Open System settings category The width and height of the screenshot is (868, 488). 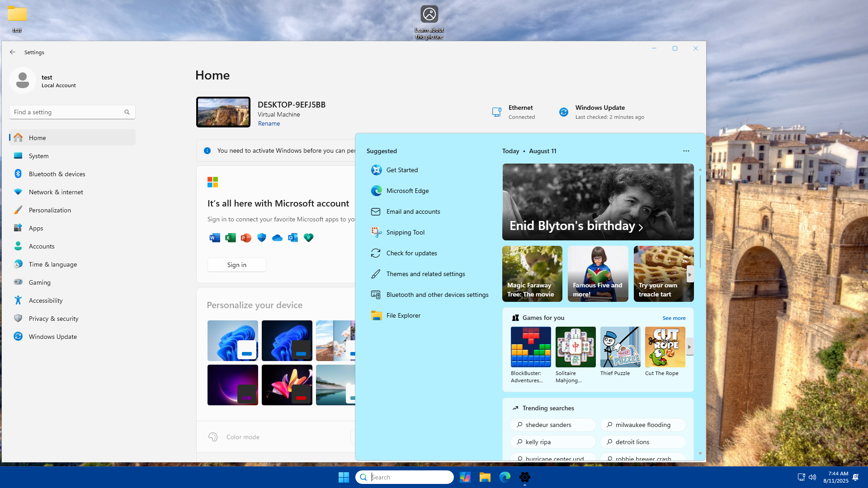coord(72,156)
